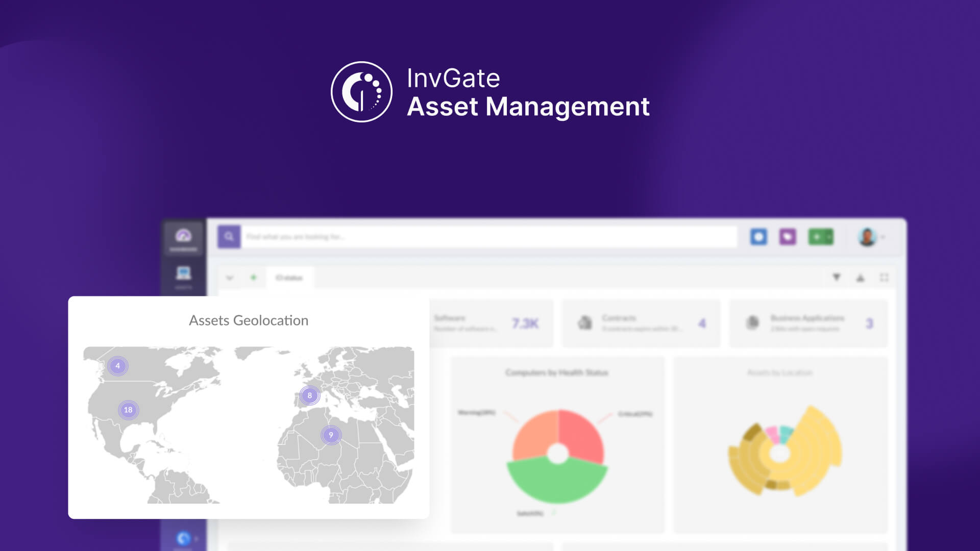This screenshot has width=980, height=551.
Task: Open the blue square icon in top bar
Action: pyautogui.click(x=758, y=237)
